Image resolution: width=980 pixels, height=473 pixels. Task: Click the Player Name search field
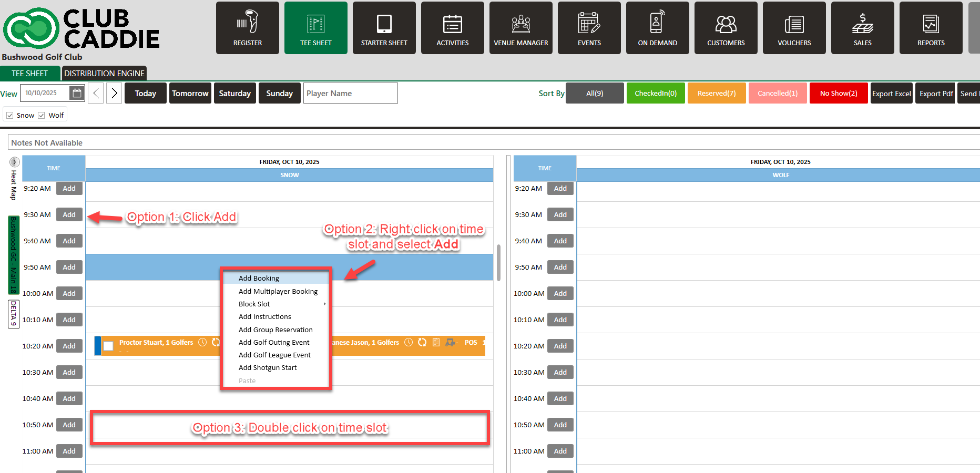pyautogui.click(x=350, y=93)
